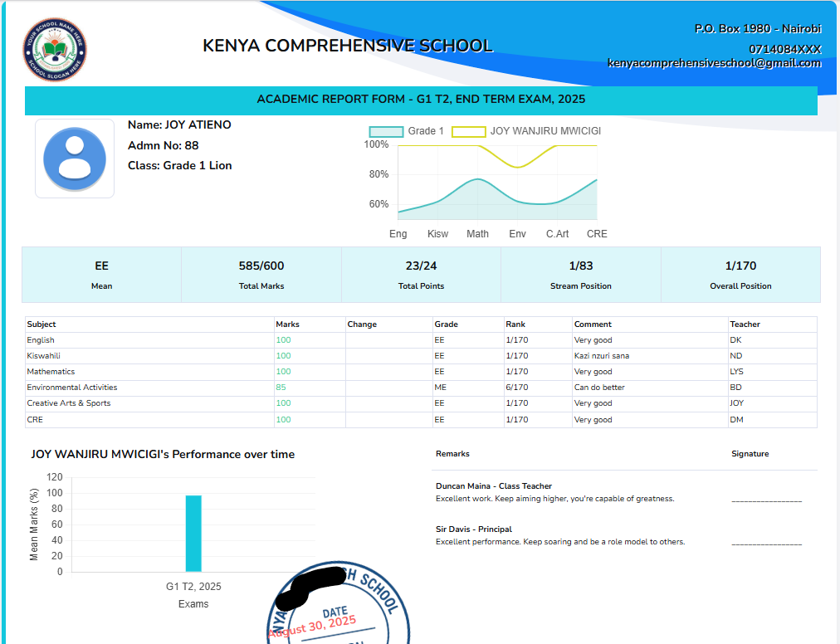This screenshot has height=644, width=840.
Task: Click the 85 marks value
Action: 281,388
